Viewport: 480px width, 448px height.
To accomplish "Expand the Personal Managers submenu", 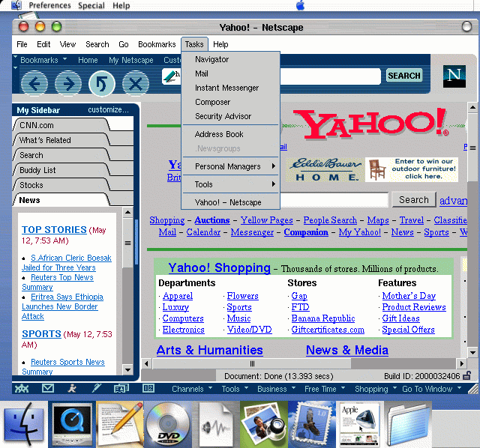I will 230,166.
